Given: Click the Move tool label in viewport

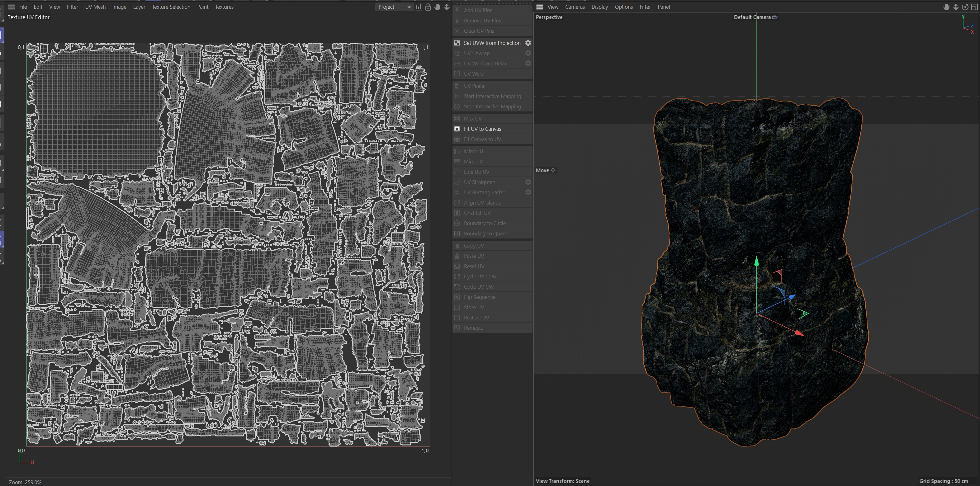Looking at the screenshot, I should 542,170.
